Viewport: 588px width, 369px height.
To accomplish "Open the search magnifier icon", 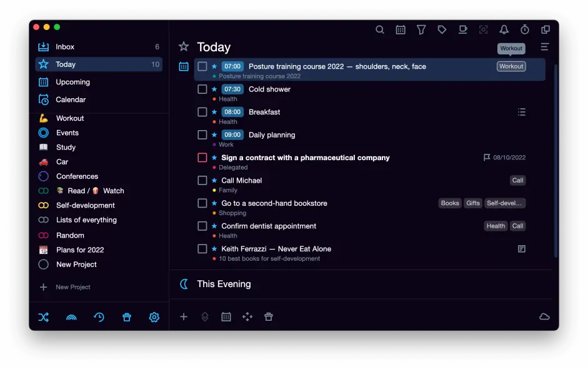I will (380, 29).
